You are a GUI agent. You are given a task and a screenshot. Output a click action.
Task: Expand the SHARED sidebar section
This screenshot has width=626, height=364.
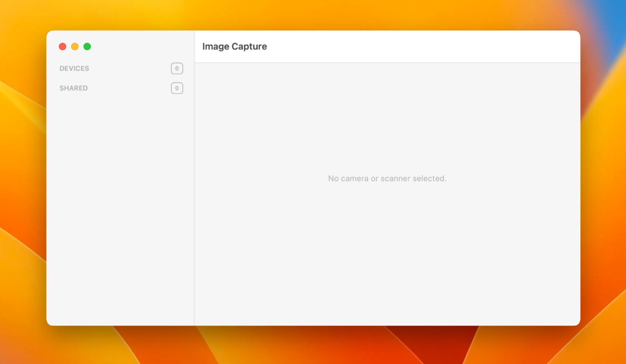pos(73,88)
